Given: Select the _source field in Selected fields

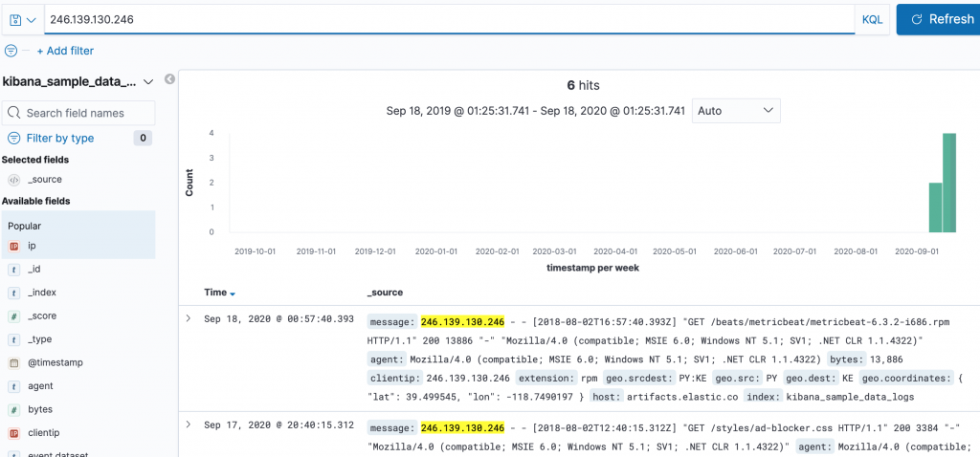Looking at the screenshot, I should tap(44, 179).
